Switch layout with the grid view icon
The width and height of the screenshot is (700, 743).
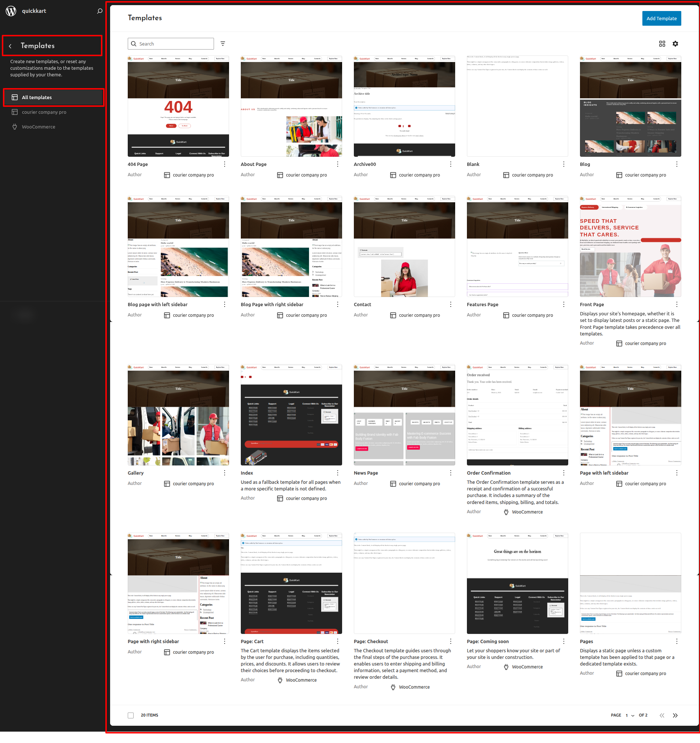click(662, 44)
